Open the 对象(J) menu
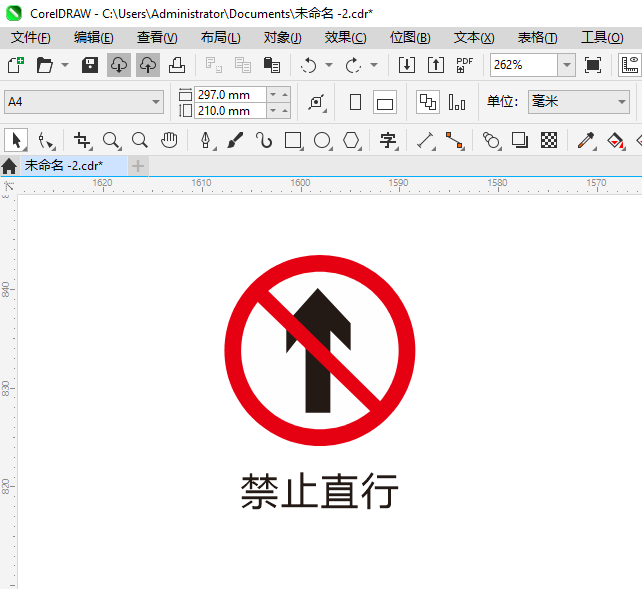 283,38
